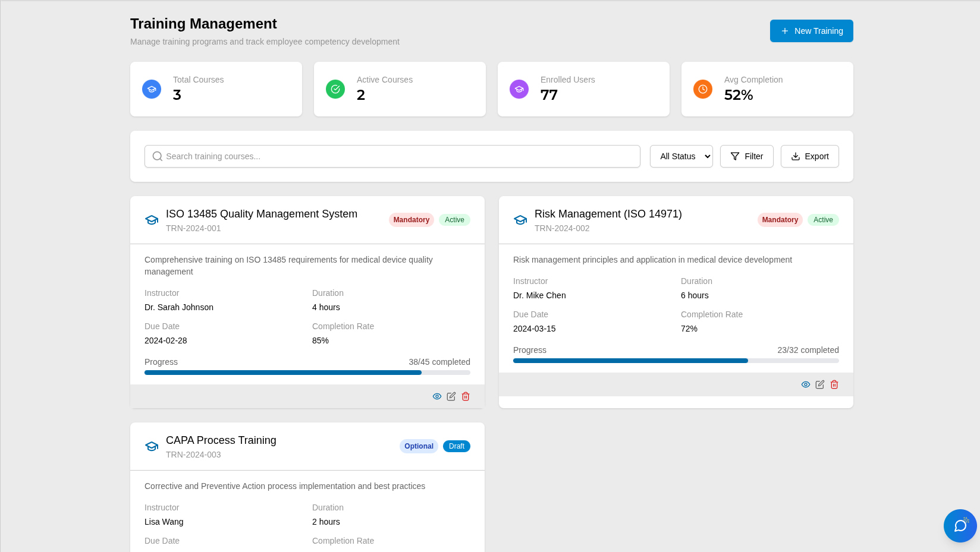The image size is (980, 552).
Task: Select the Active badge on ISO 13485 course
Action: coord(454,220)
